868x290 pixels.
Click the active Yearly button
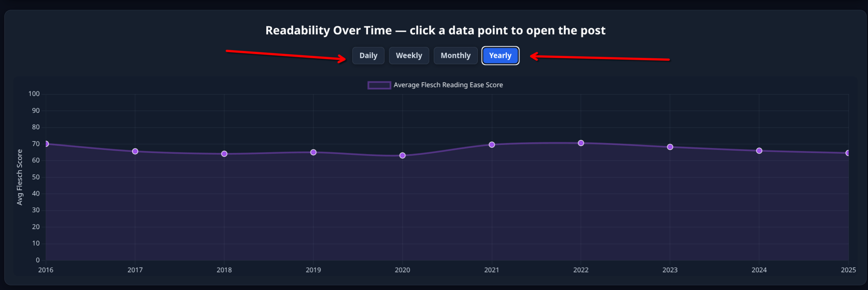coord(500,55)
